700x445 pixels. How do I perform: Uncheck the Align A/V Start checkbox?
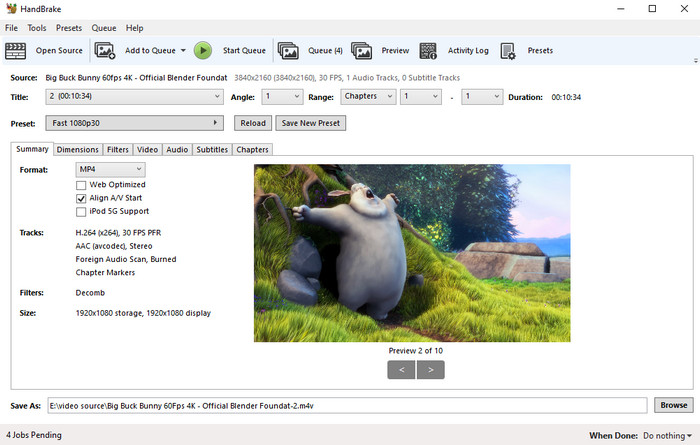(x=81, y=198)
